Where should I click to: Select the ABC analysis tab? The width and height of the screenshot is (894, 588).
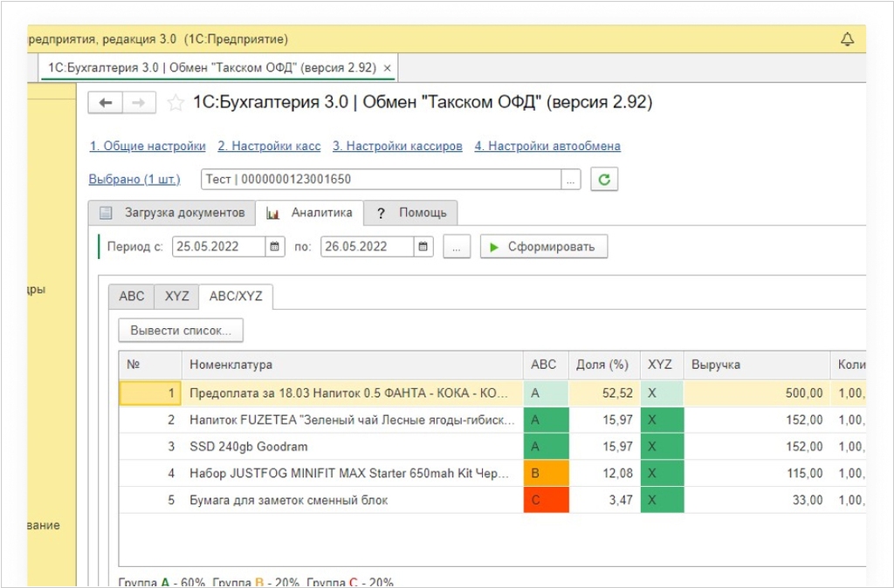[x=132, y=297]
